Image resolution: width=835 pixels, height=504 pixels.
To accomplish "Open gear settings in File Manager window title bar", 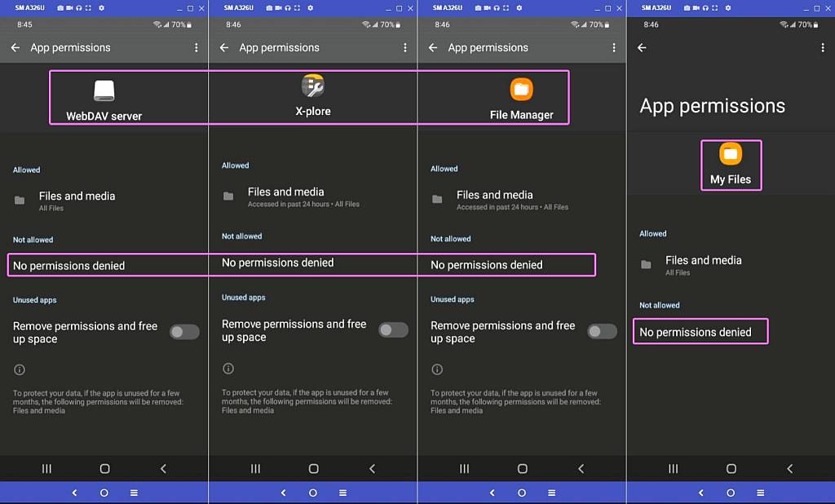I will [x=519, y=8].
